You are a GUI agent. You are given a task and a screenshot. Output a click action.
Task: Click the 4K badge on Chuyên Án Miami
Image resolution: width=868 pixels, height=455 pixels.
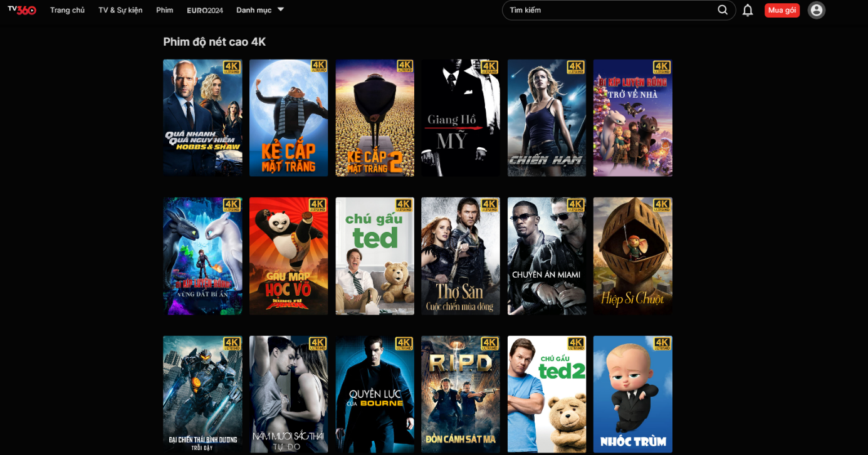pos(576,205)
